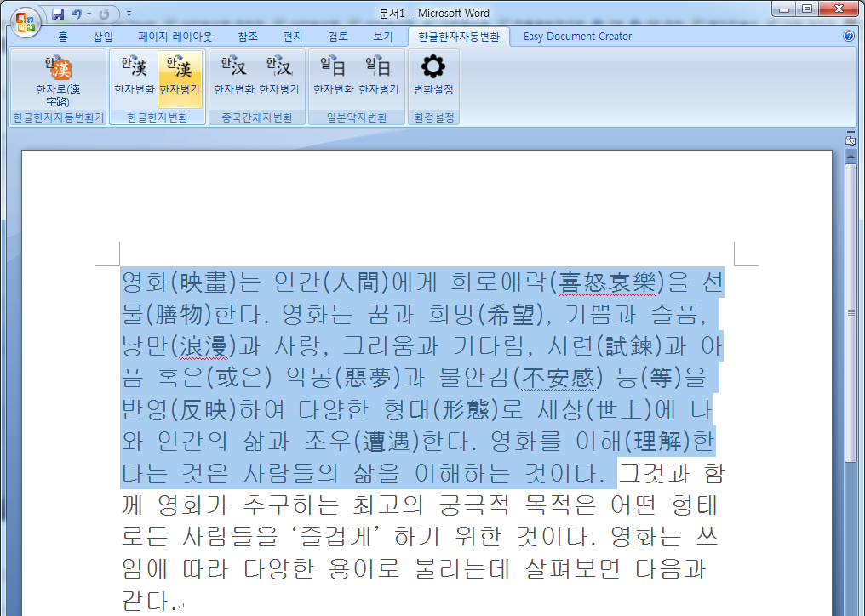The width and height of the screenshot is (865, 616).
Task: Click the Redo icon
Action: [x=102, y=13]
